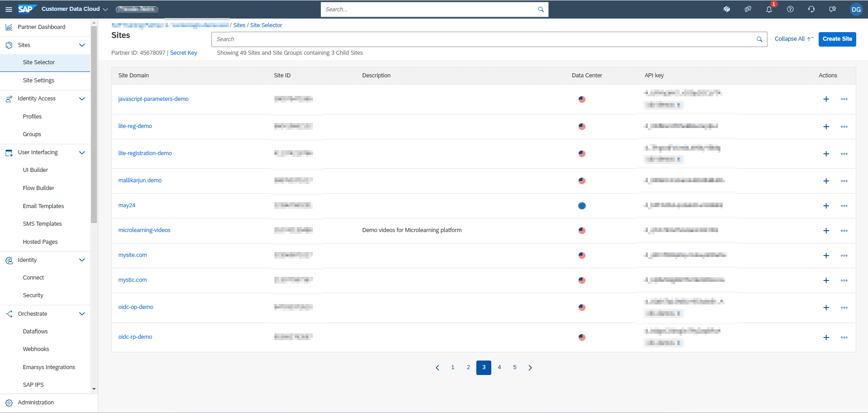The width and height of the screenshot is (868, 413).
Task: Open the help question mark icon
Action: click(x=790, y=9)
